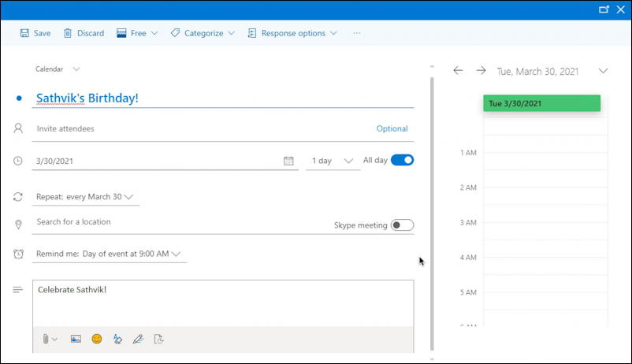Open the Free status dropdown arrow
Screen dimensions: 632x364
pyautogui.click(x=154, y=33)
